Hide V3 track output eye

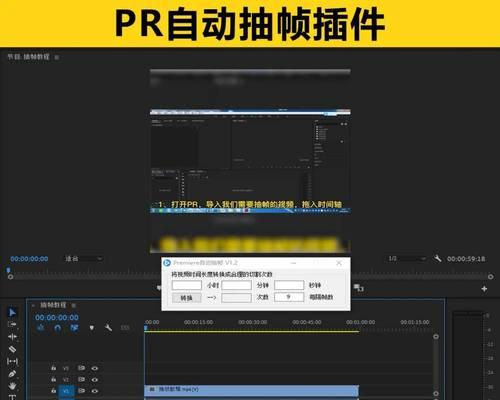(x=95, y=368)
